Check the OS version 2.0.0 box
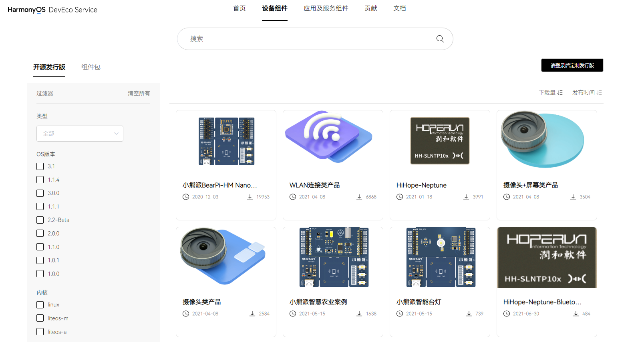Image resolution: width=644 pixels, height=342 pixels. point(40,233)
